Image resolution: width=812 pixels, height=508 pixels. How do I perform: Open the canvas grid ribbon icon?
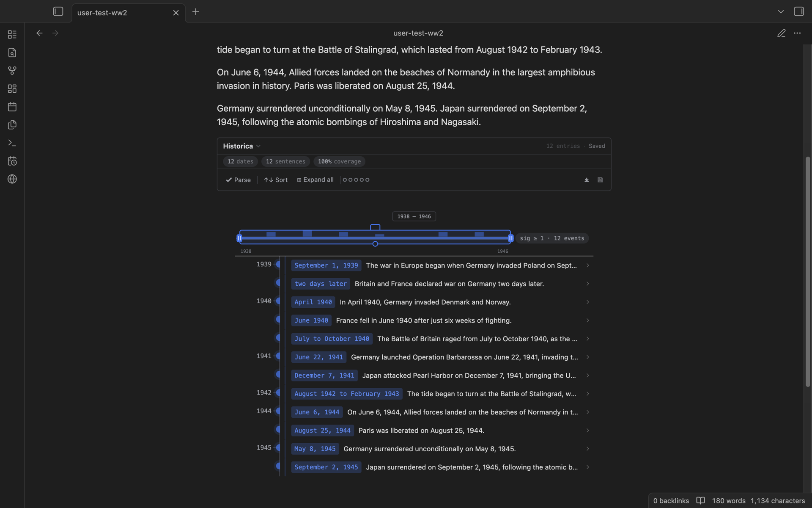(12, 88)
